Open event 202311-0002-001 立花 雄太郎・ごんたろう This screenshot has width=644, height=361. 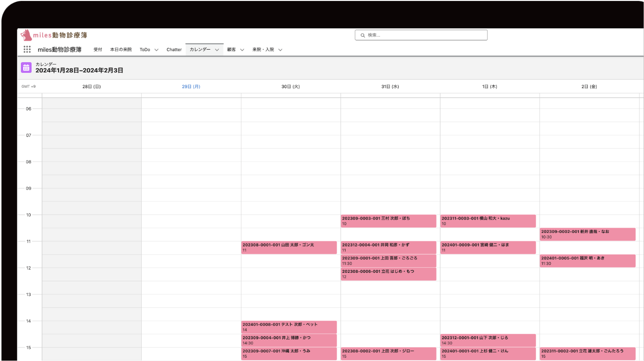587,354
